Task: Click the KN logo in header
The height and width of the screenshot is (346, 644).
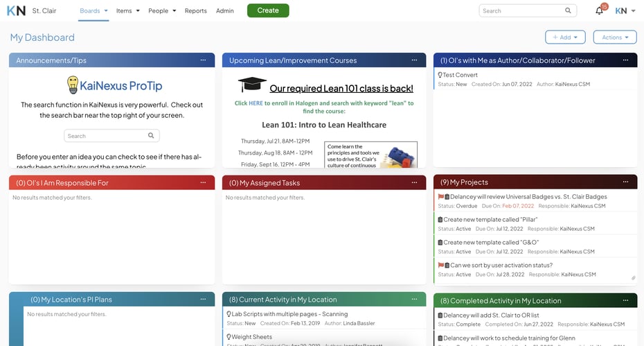Action: [17, 10]
